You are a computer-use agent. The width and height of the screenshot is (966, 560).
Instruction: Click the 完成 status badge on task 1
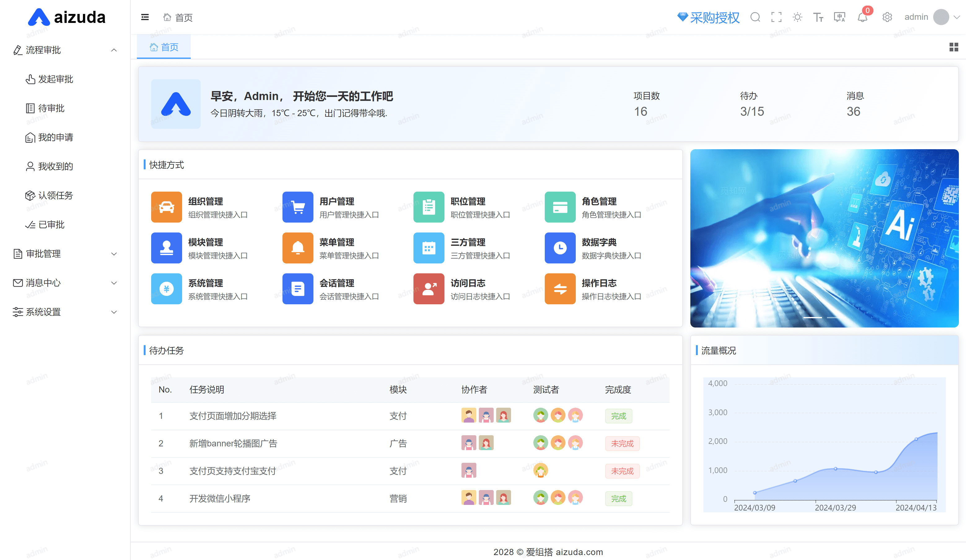click(618, 416)
